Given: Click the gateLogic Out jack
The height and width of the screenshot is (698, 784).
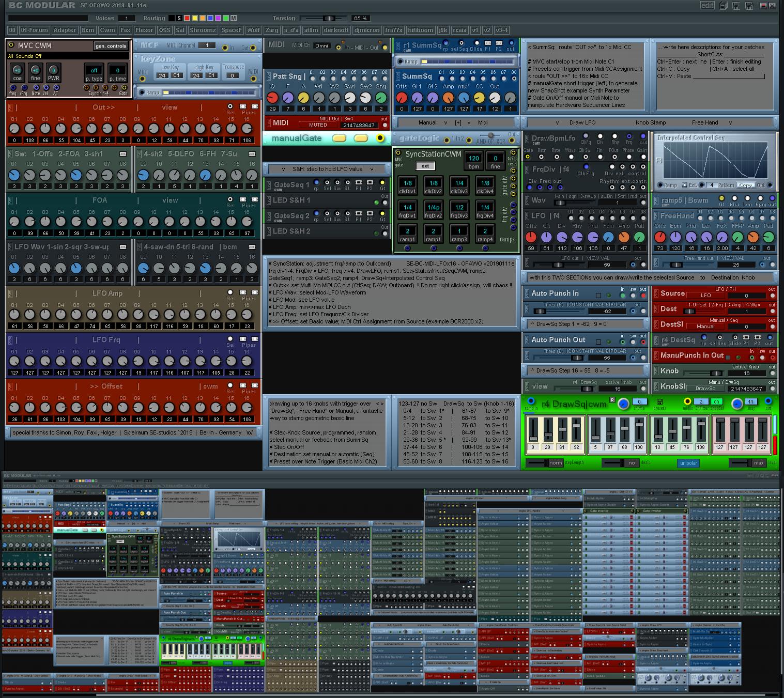Looking at the screenshot, I should [x=513, y=141].
